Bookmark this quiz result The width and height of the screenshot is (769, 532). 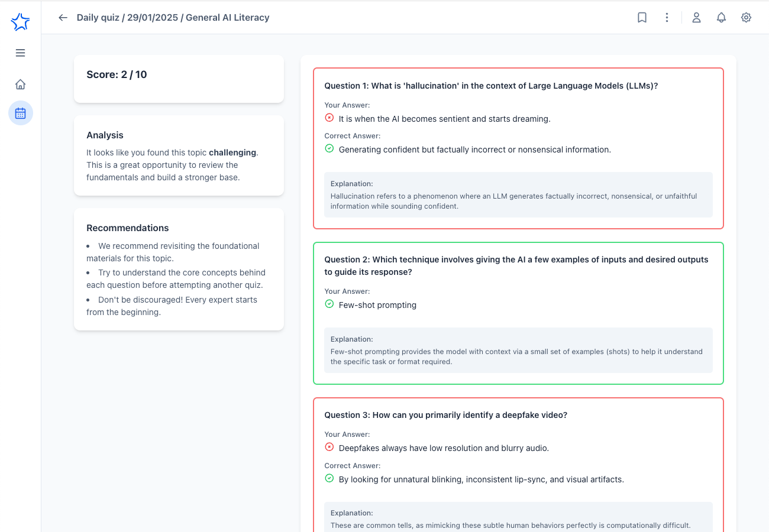(642, 18)
